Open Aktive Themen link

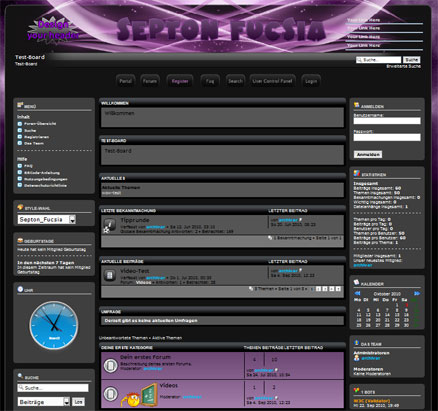[167, 338]
